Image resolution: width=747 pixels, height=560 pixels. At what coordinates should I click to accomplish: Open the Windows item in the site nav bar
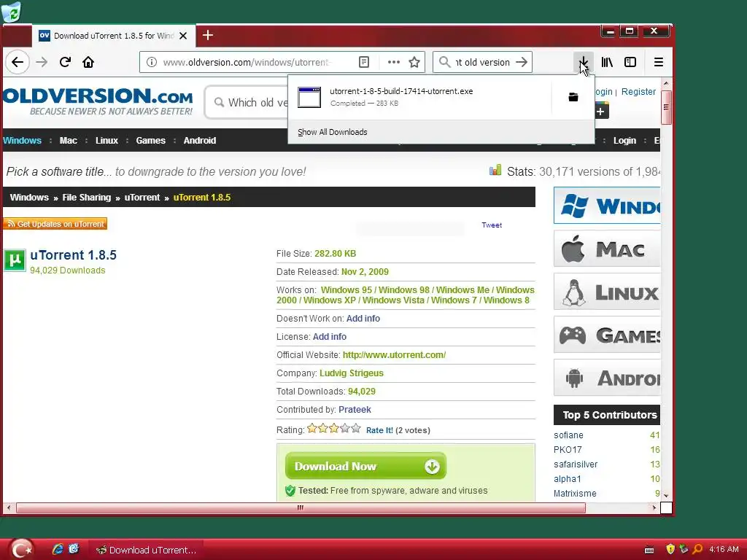[22, 141]
